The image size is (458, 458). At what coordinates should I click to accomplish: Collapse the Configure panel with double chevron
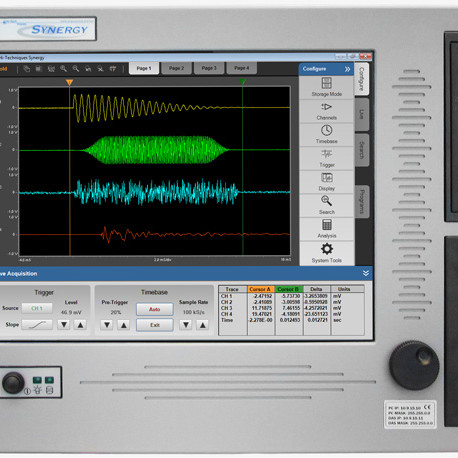[x=347, y=69]
